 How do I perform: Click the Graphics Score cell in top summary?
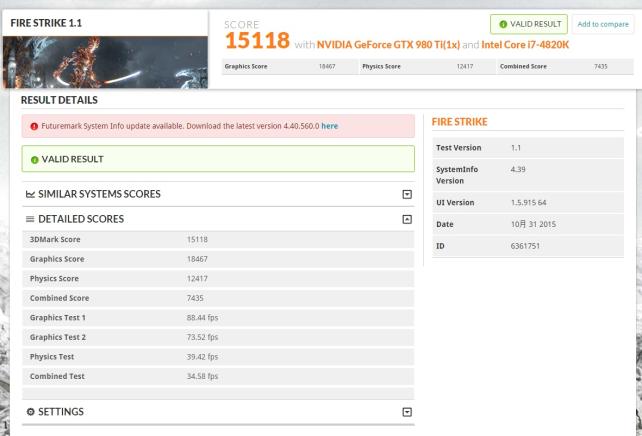click(x=290, y=66)
